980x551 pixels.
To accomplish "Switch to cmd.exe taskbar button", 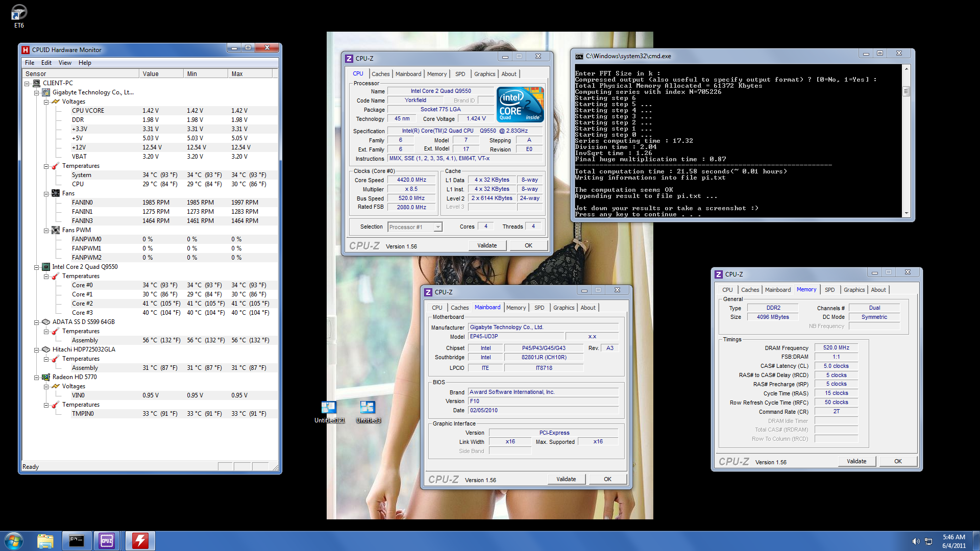I will 77,541.
